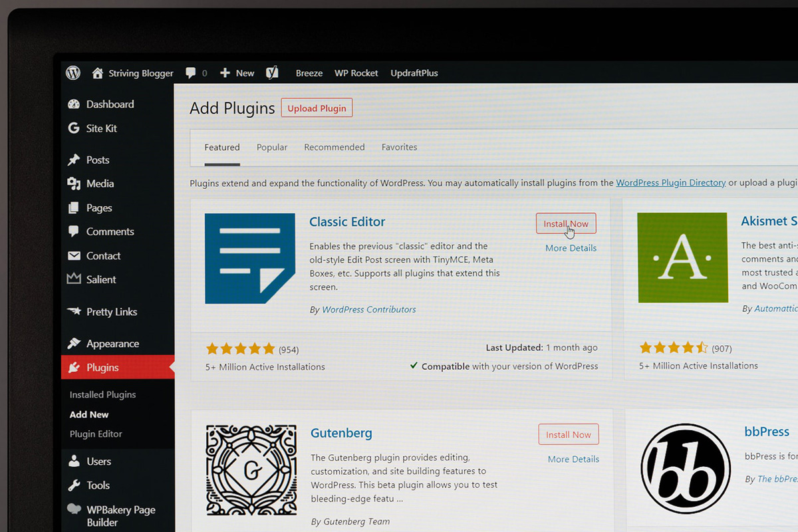The width and height of the screenshot is (798, 532).
Task: Switch to the Recommended tab
Action: pos(334,147)
